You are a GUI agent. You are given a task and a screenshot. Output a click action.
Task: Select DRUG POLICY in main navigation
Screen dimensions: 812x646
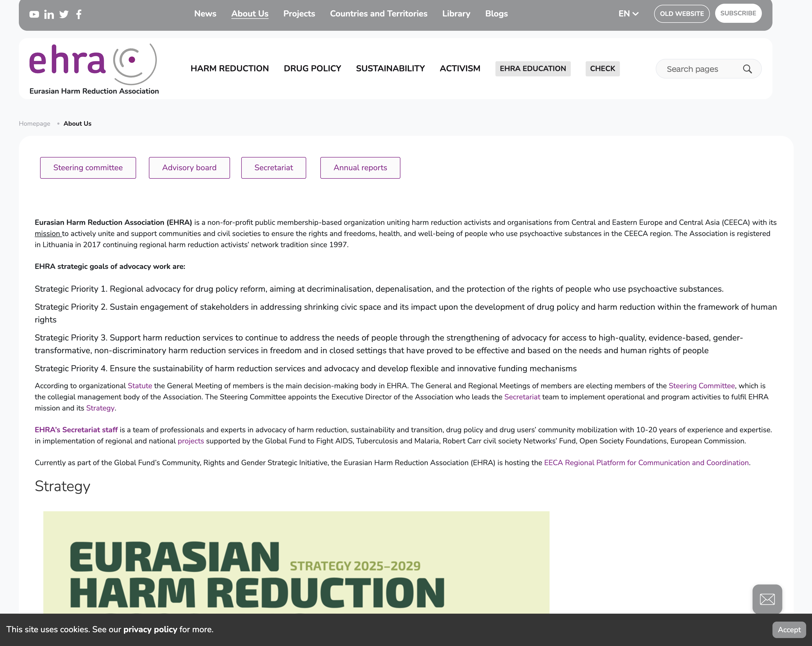[312, 68]
